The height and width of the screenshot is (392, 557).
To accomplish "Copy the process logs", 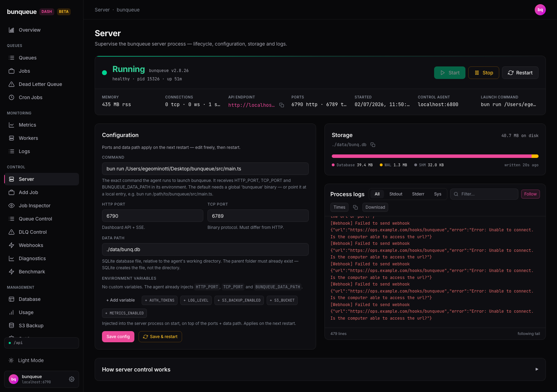I will 355,207.
